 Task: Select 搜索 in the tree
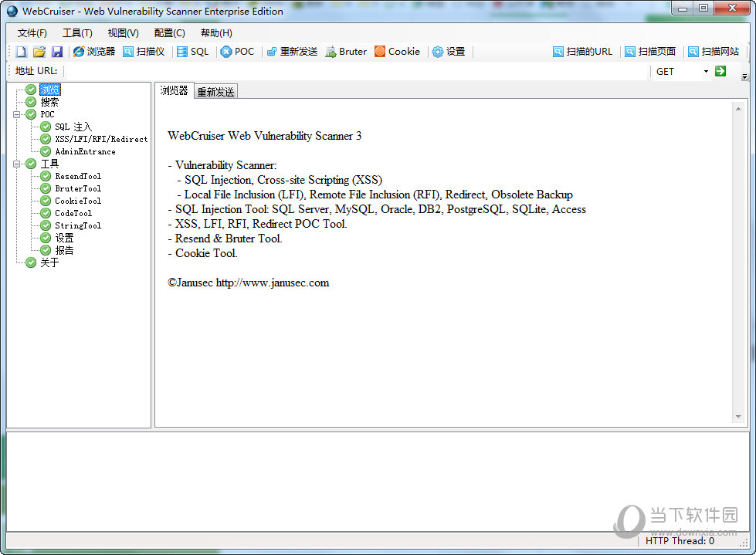pos(49,102)
